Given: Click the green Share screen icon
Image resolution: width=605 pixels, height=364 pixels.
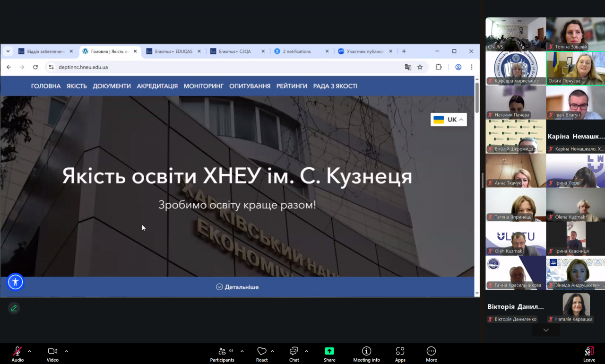Looking at the screenshot, I should (x=329, y=351).
